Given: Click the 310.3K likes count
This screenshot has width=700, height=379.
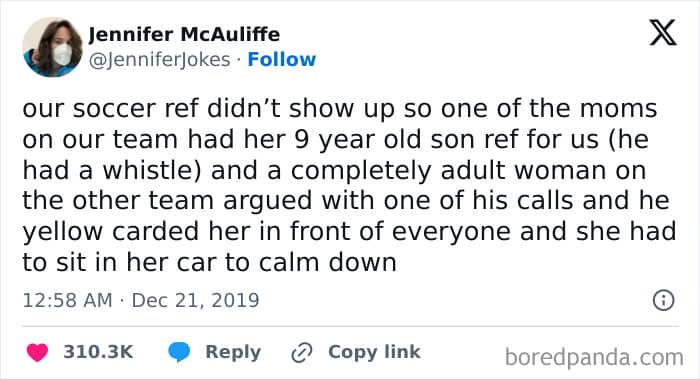Looking at the screenshot, I should tap(98, 352).
